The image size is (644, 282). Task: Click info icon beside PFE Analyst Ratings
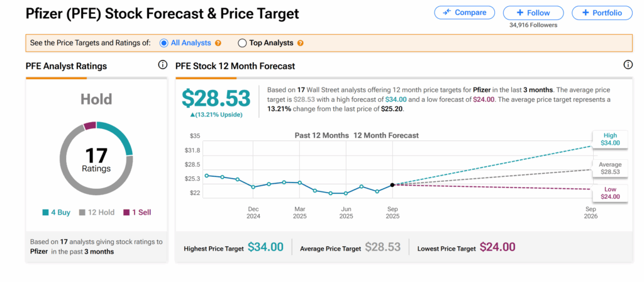tap(162, 65)
